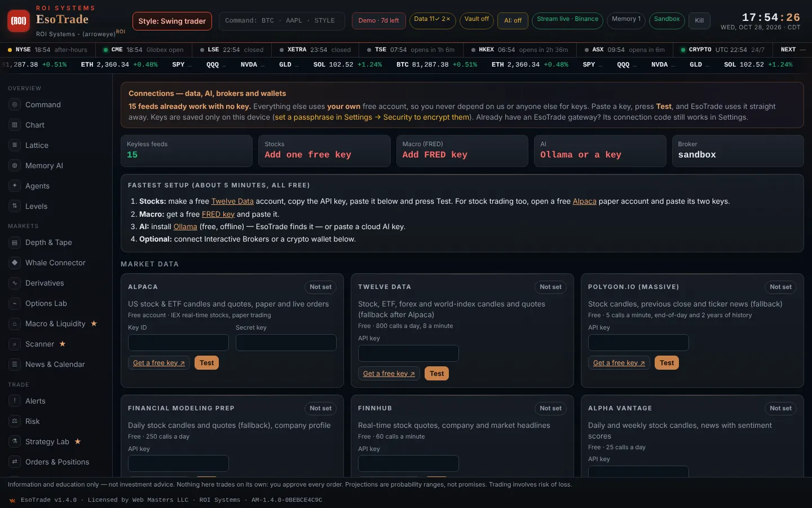Go to Whale Connector page

(x=55, y=262)
